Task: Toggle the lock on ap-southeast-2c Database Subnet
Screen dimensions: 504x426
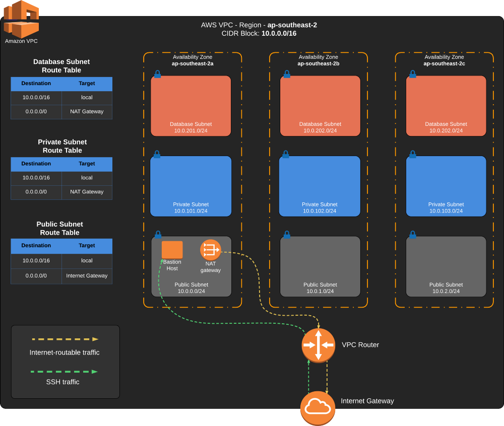Action: [412, 74]
